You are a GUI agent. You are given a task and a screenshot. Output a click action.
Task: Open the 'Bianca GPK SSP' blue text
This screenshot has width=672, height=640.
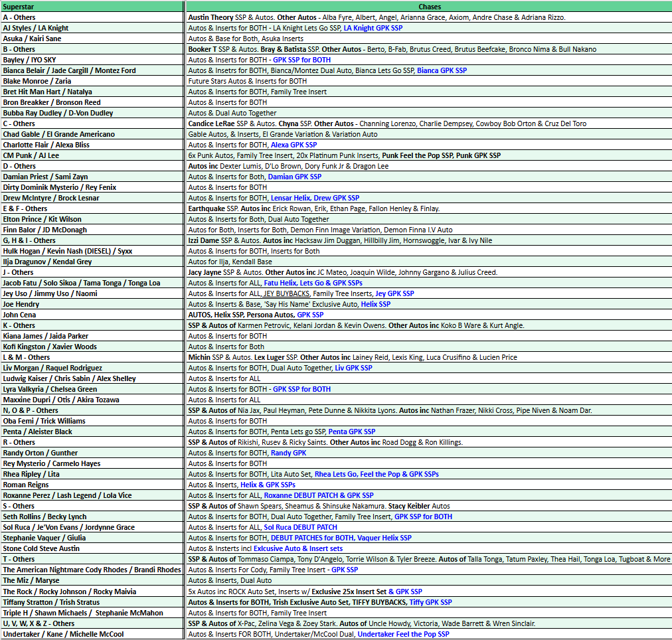click(442, 70)
